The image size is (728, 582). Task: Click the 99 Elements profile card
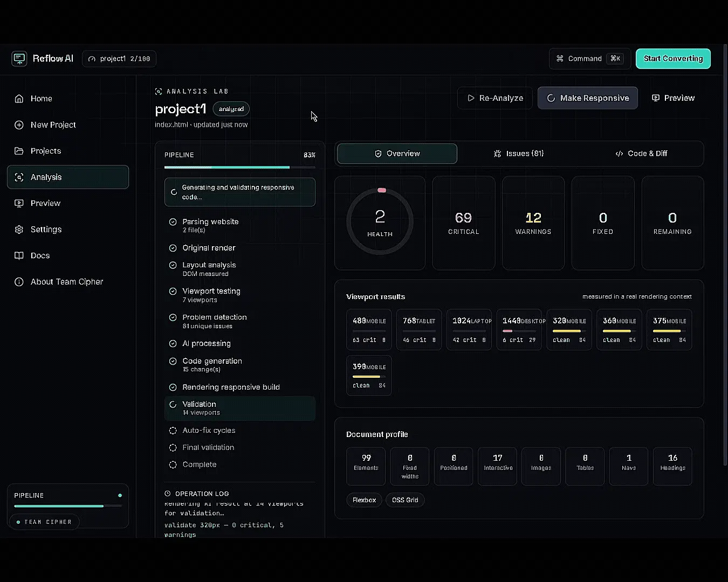tap(366, 467)
